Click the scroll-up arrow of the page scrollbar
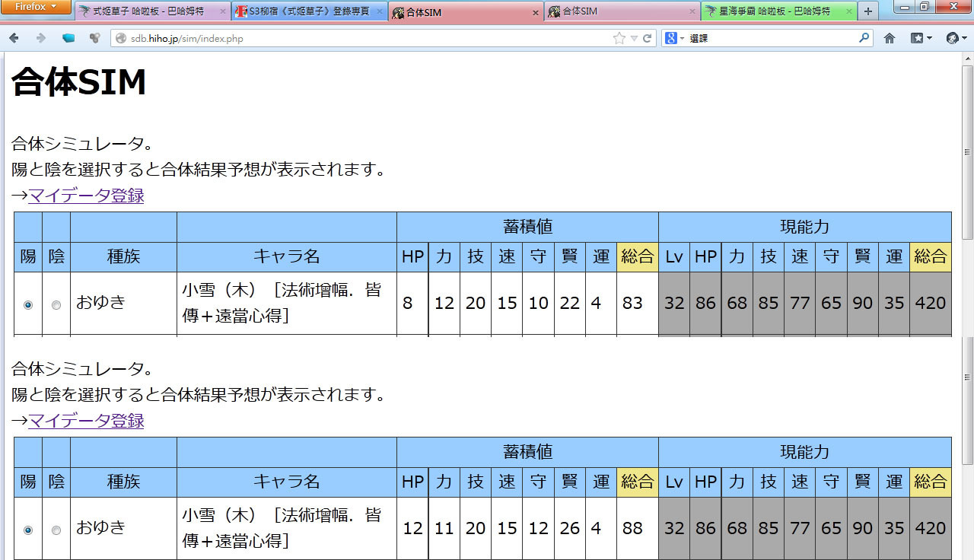 (x=967, y=59)
